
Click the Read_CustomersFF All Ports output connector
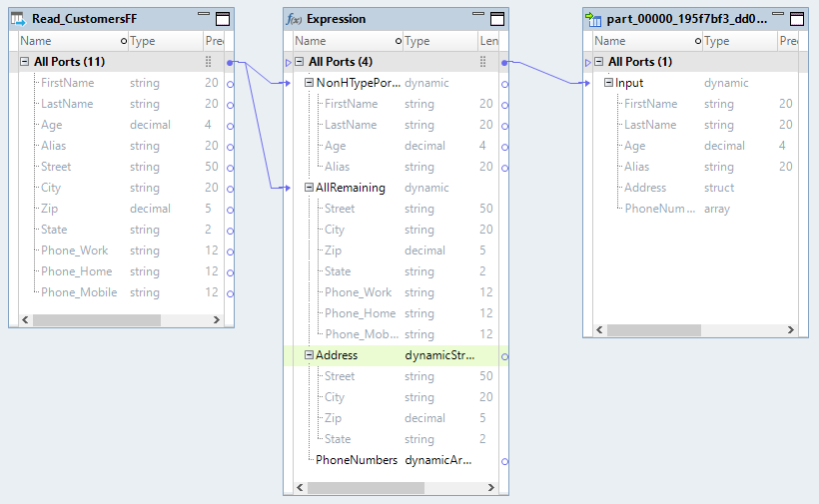pyautogui.click(x=230, y=62)
